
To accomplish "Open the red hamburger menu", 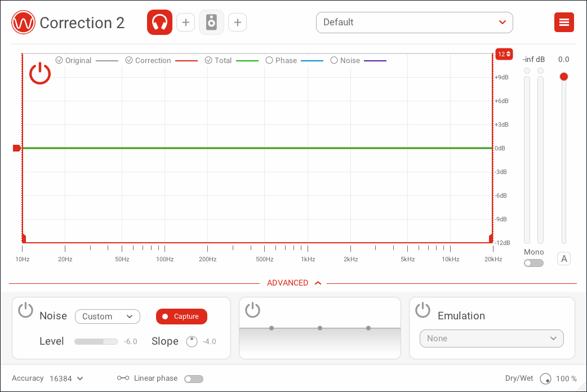I will pos(564,23).
